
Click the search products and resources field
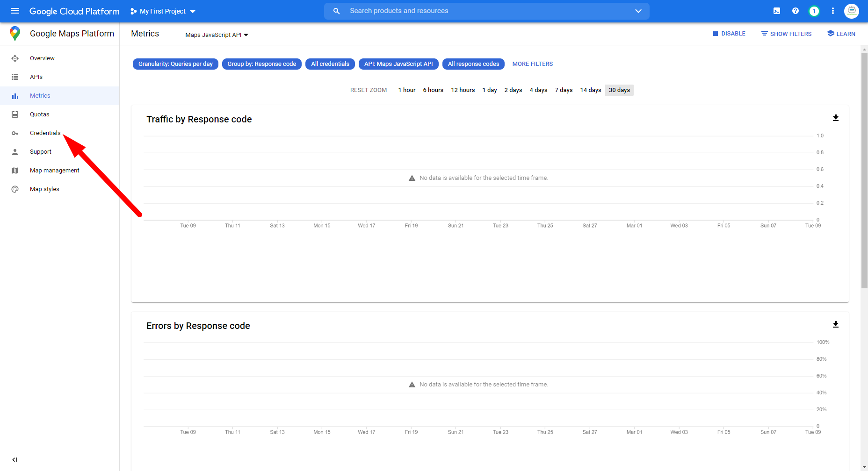tap(486, 11)
